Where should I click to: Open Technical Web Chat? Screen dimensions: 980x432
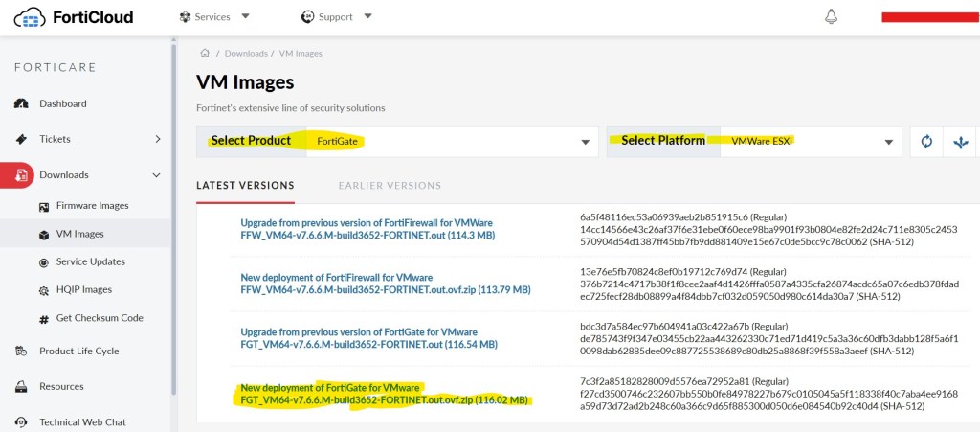(x=82, y=421)
